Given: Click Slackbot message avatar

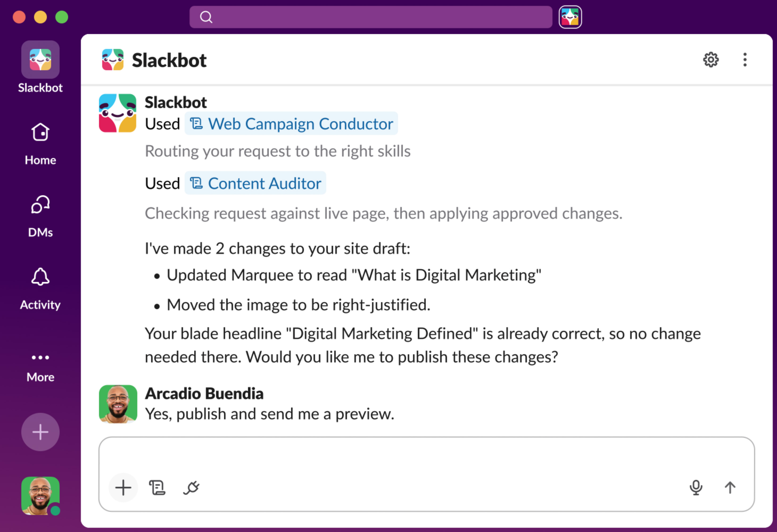Looking at the screenshot, I should tap(118, 113).
